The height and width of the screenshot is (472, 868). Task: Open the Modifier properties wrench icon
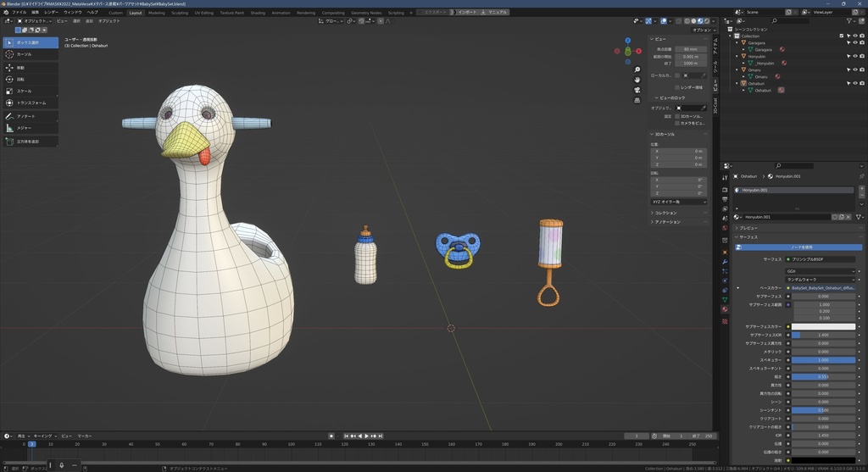[x=725, y=262]
